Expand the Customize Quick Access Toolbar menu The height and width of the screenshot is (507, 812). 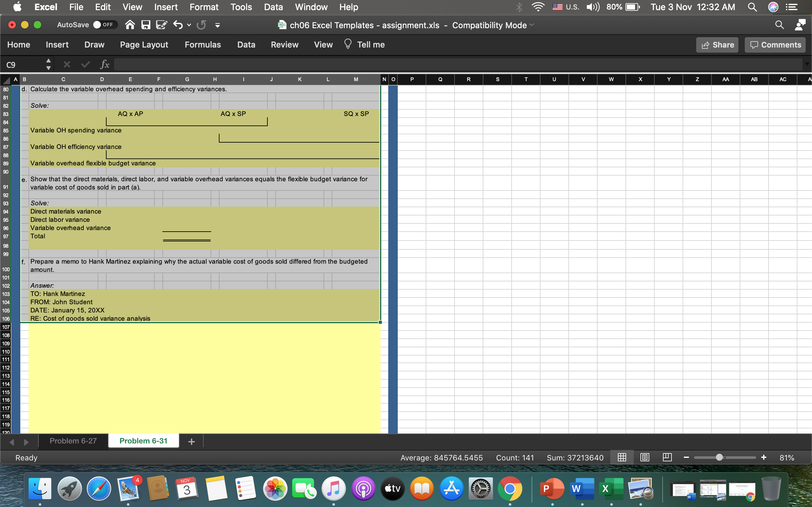tap(217, 25)
